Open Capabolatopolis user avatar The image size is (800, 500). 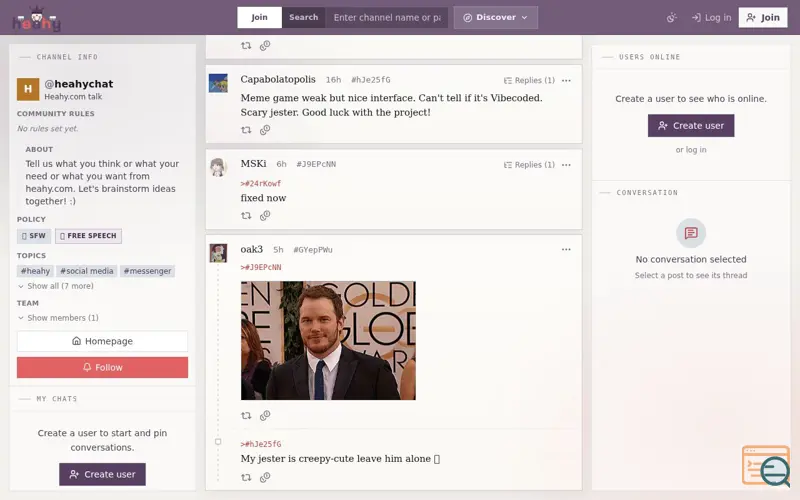pos(218,83)
